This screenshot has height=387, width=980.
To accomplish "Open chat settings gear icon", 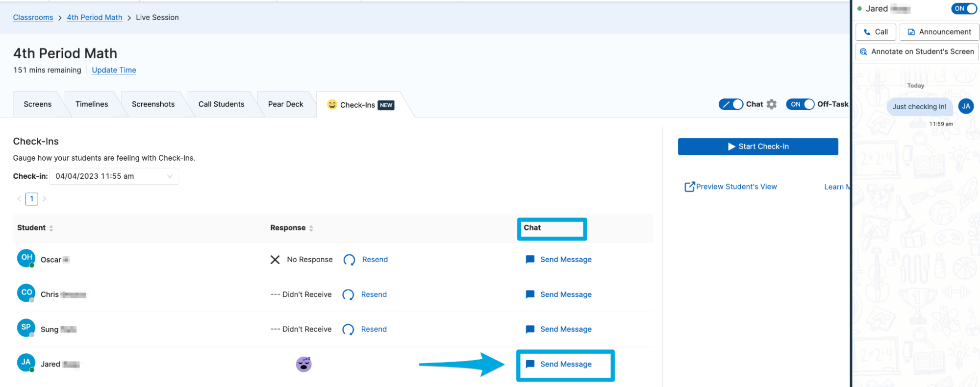I will tap(772, 104).
